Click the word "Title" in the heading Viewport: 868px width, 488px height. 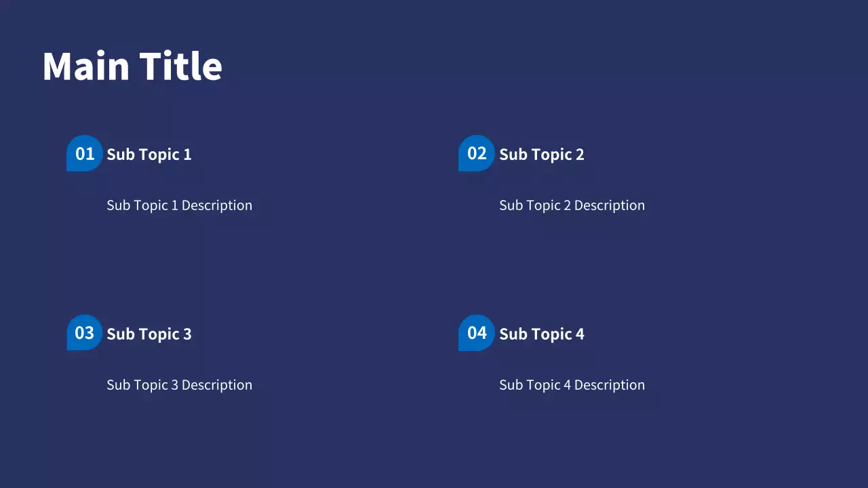coord(181,66)
